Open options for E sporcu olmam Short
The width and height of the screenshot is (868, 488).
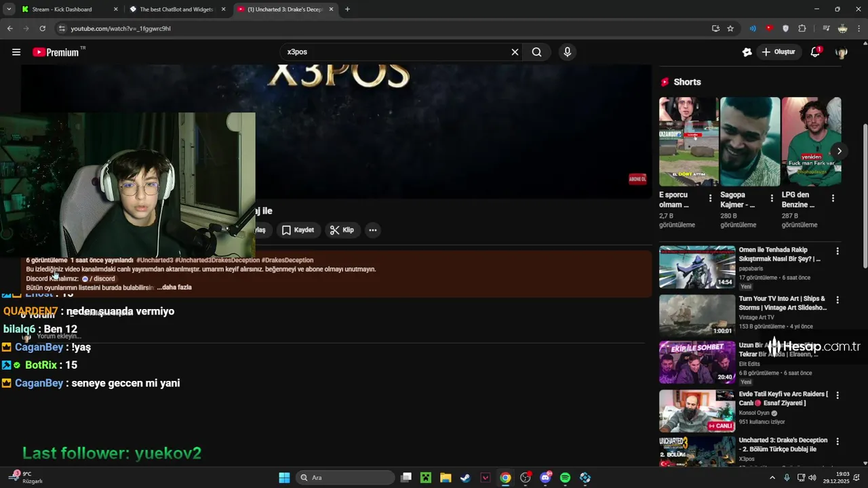(x=710, y=199)
